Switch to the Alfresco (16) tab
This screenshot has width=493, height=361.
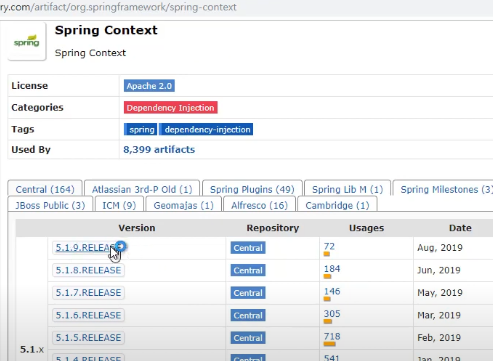[x=259, y=205]
